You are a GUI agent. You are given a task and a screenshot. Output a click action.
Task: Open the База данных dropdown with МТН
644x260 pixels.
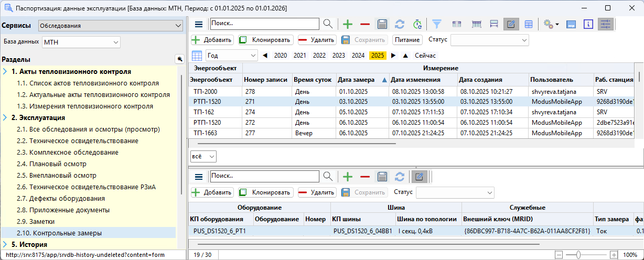coord(81,42)
